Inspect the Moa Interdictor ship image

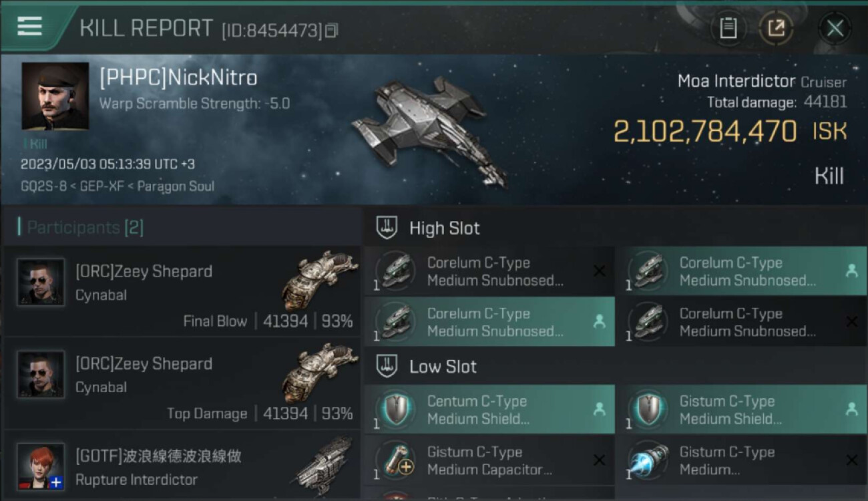point(427,130)
